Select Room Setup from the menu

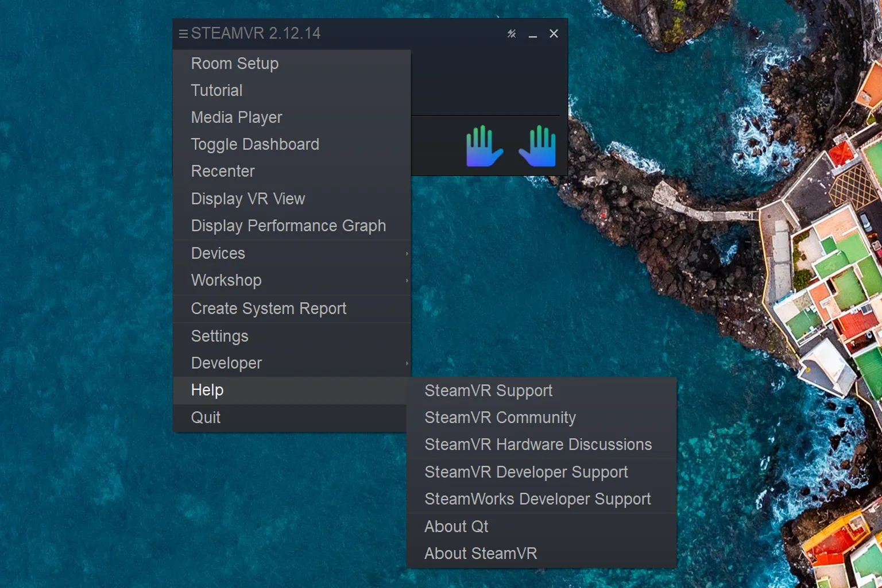292,63
